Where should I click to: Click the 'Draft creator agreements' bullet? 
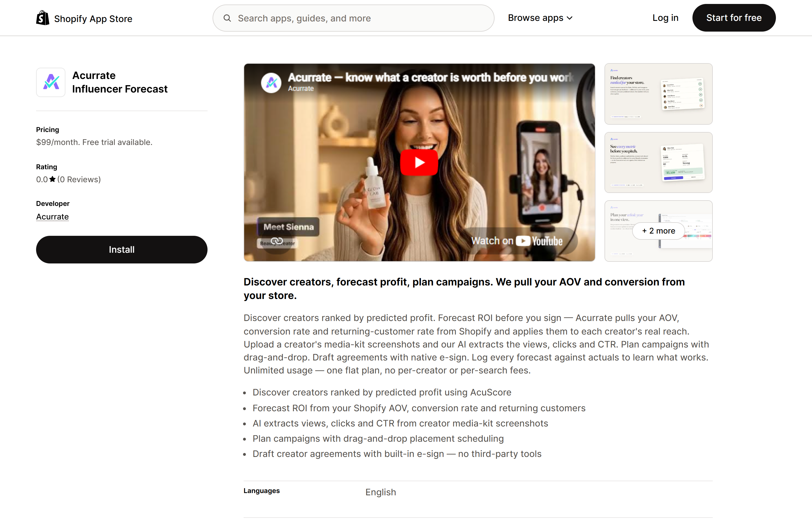pos(397,454)
